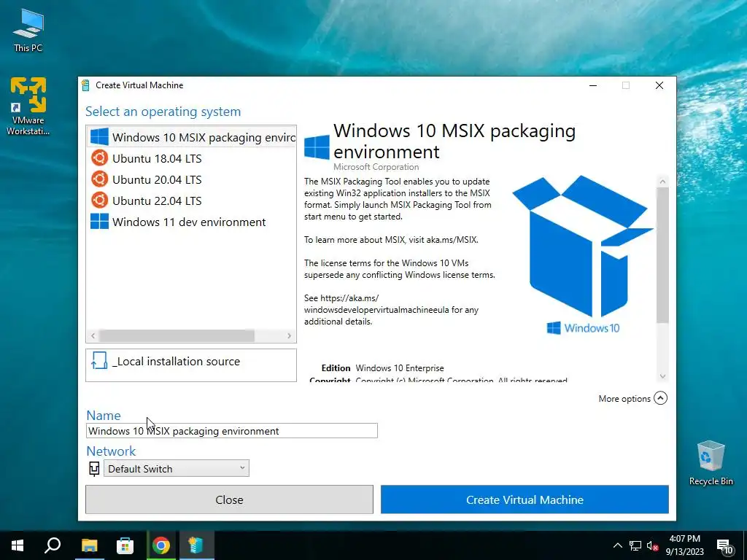Click the Windows logo beside the title heading
Image resolution: width=747 pixels, height=560 pixels.
[317, 147]
